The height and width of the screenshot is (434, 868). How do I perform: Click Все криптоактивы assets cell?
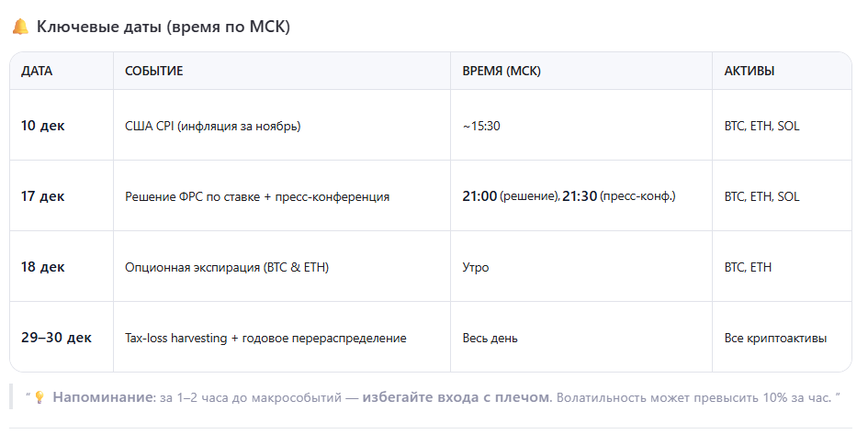point(774,338)
